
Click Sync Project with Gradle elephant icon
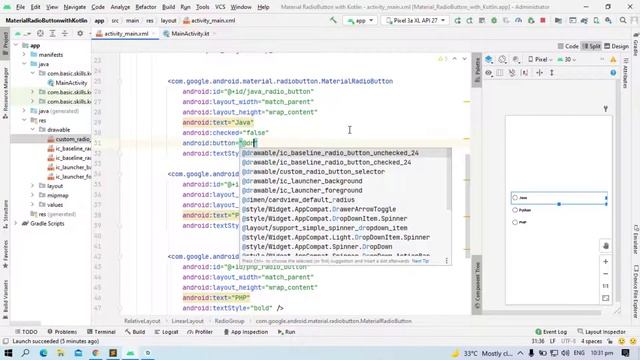click(584, 20)
